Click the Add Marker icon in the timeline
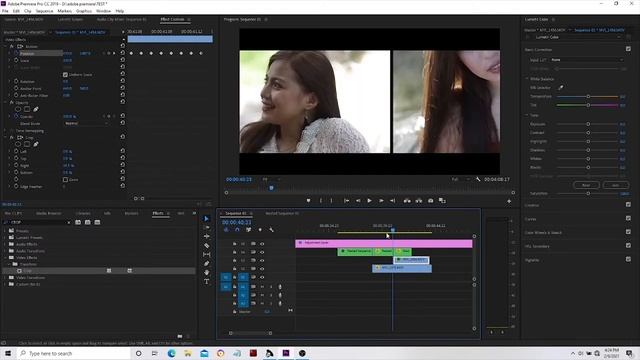Viewport: 640px width, 360px height. coord(260,230)
